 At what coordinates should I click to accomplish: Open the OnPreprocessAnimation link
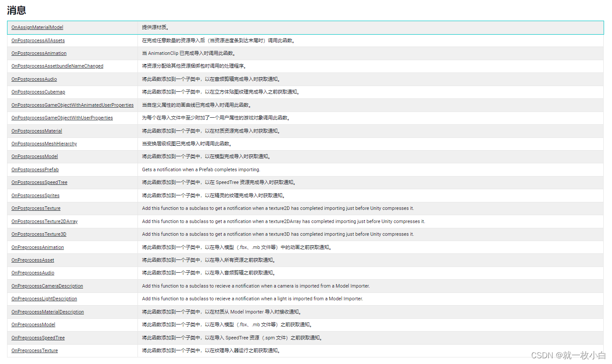click(x=37, y=247)
